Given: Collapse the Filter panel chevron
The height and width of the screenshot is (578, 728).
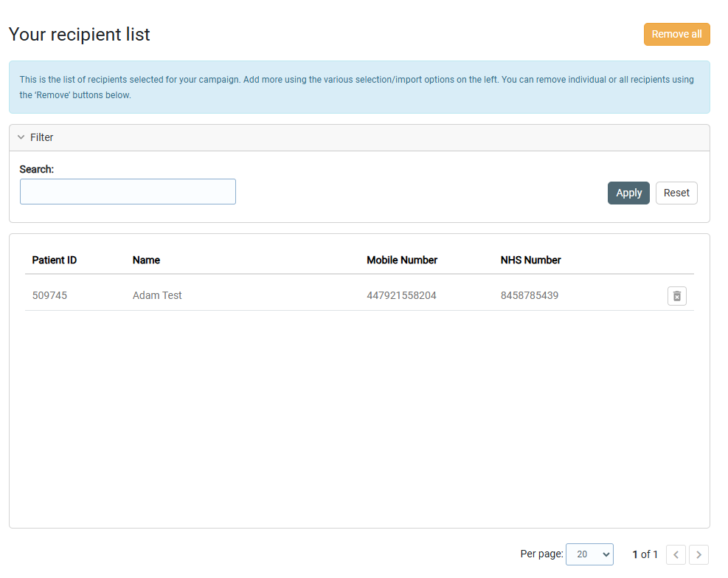Looking at the screenshot, I should tap(21, 137).
